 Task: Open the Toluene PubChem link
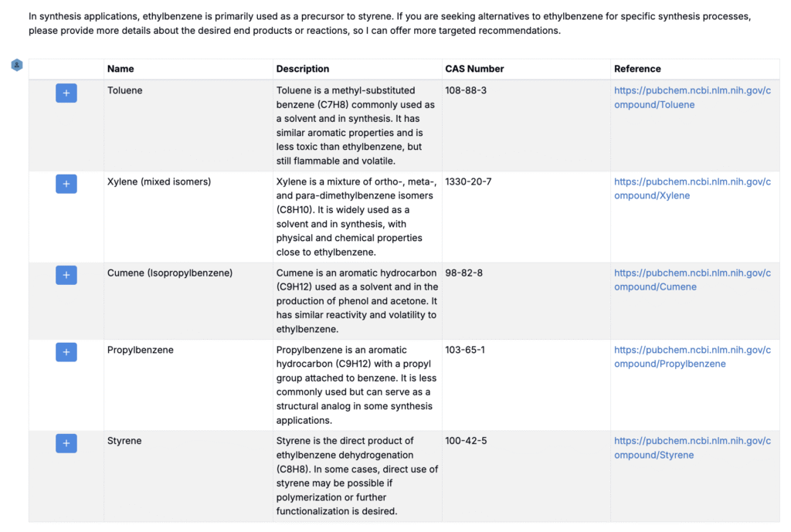tap(692, 97)
